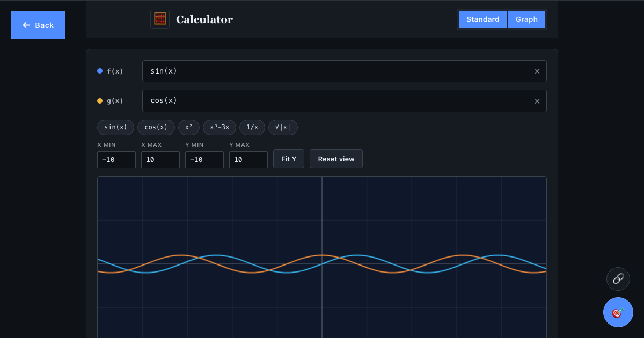Click the Y MIN value field
The width and height of the screenshot is (644, 338).
coord(204,160)
